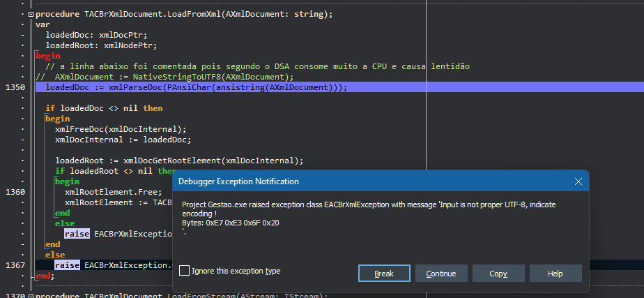The width and height of the screenshot is (644, 298).
Task: Click gutter line number 1367
Action: pyautogui.click(x=15, y=265)
